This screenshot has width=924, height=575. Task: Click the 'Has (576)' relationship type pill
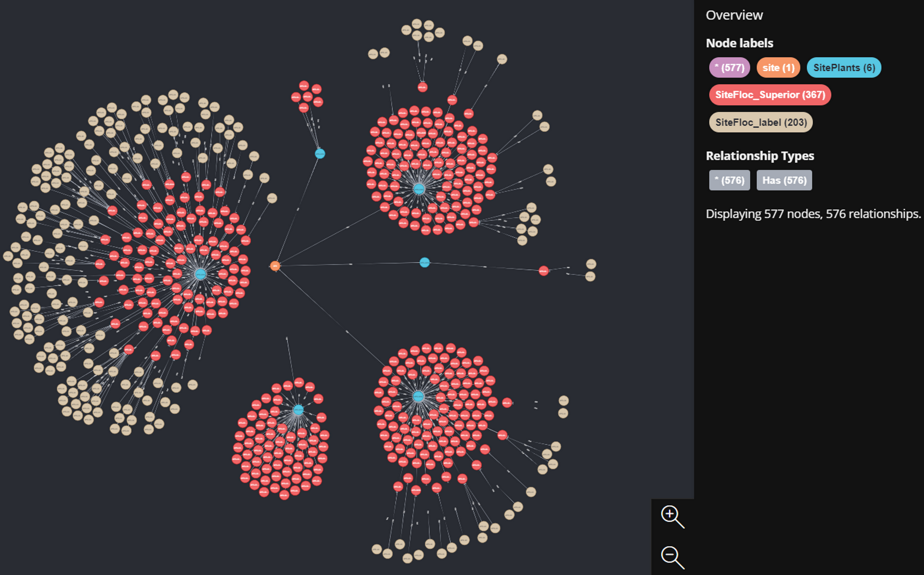(x=784, y=180)
